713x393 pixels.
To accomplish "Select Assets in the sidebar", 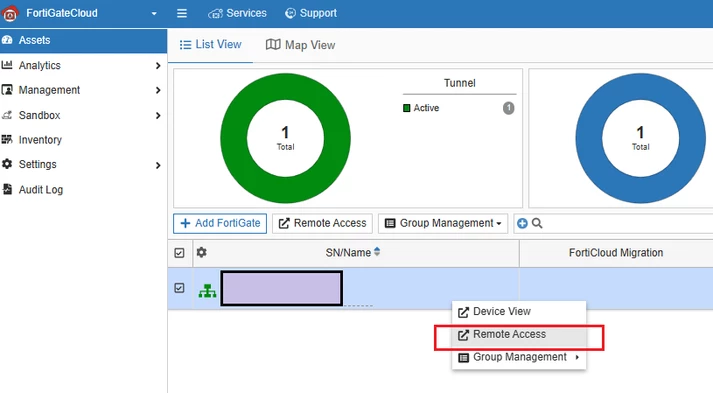I will [x=83, y=40].
